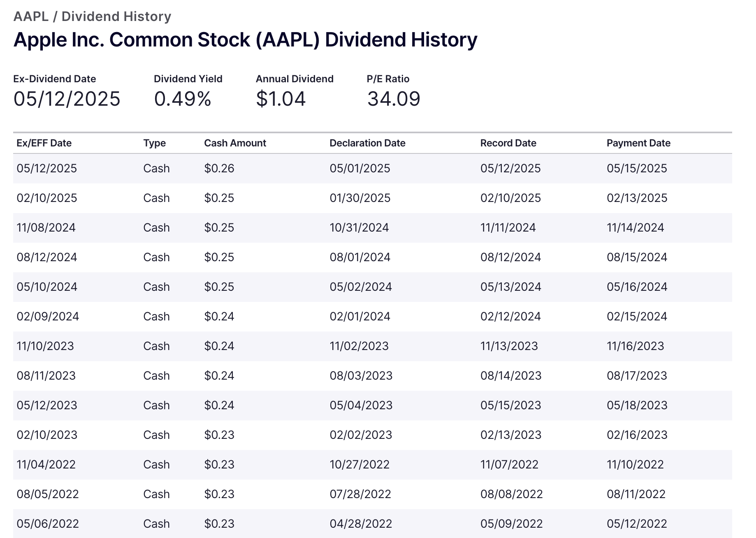
Task: Click payment date 05/15/2025
Action: pyautogui.click(x=637, y=168)
